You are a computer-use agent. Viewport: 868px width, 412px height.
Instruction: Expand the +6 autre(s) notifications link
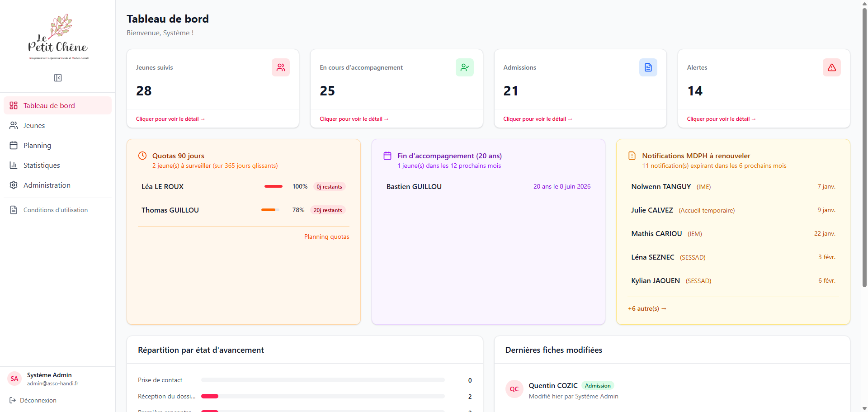point(647,308)
